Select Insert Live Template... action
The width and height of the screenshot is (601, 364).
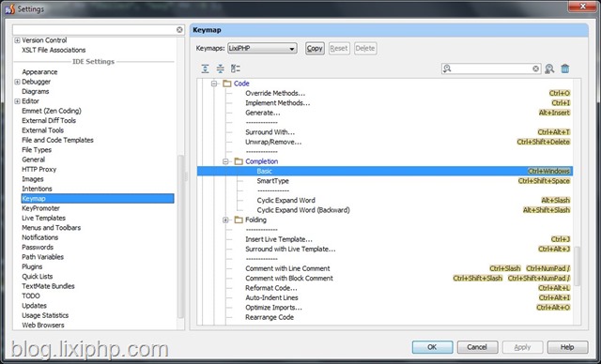pos(279,239)
